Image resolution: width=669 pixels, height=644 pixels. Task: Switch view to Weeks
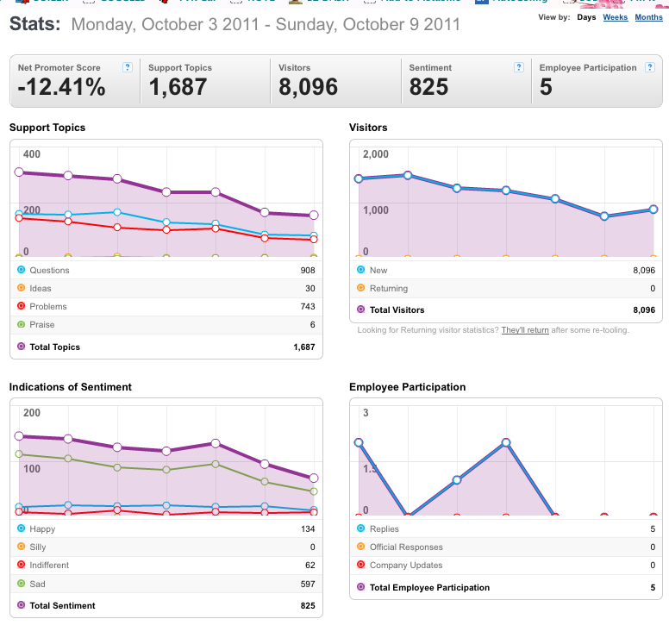click(616, 17)
